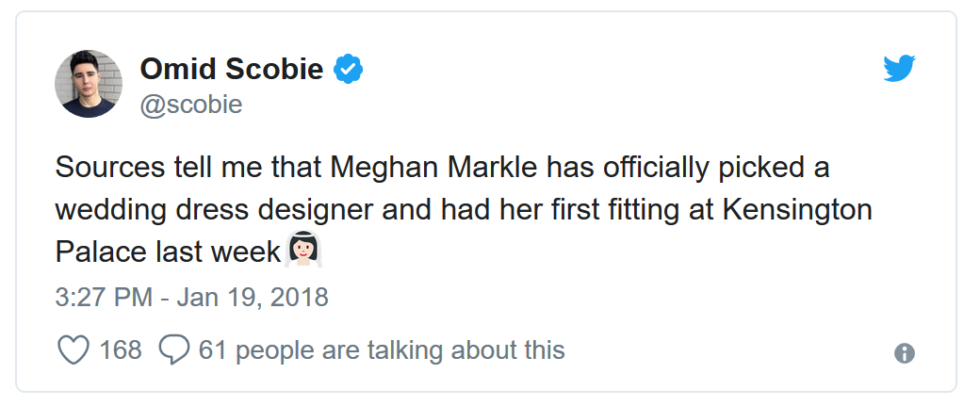Open the 3:27 PM - Jan 19, 2018 timestamp
Image resolution: width=980 pixels, height=406 pixels.
pos(191,298)
